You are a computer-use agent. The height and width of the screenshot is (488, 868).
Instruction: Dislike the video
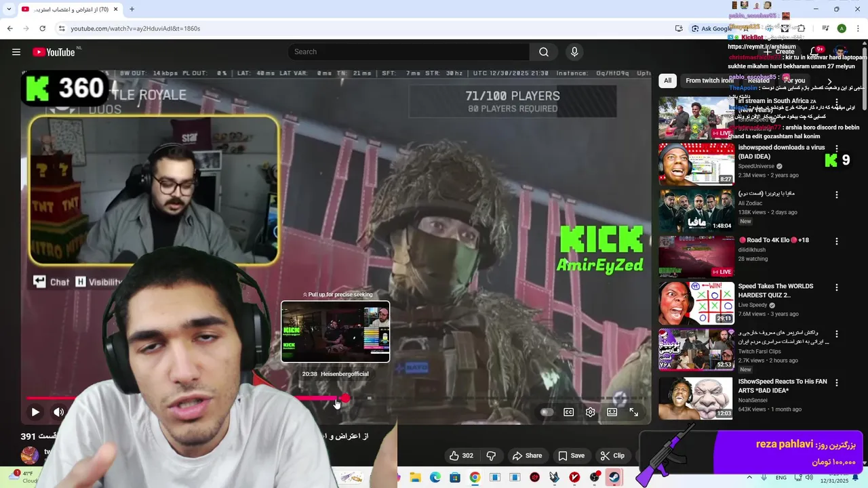pos(492,455)
